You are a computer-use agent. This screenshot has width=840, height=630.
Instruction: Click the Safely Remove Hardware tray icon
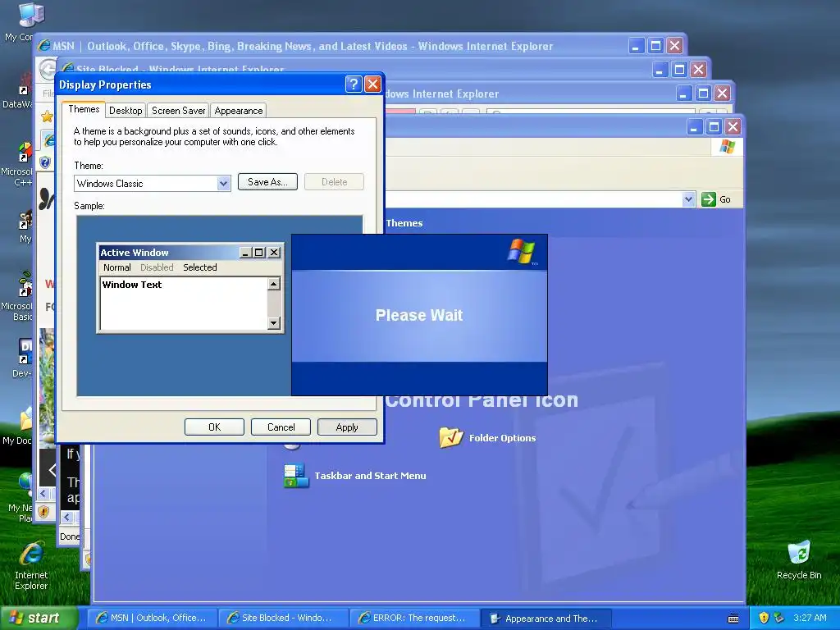[778, 618]
